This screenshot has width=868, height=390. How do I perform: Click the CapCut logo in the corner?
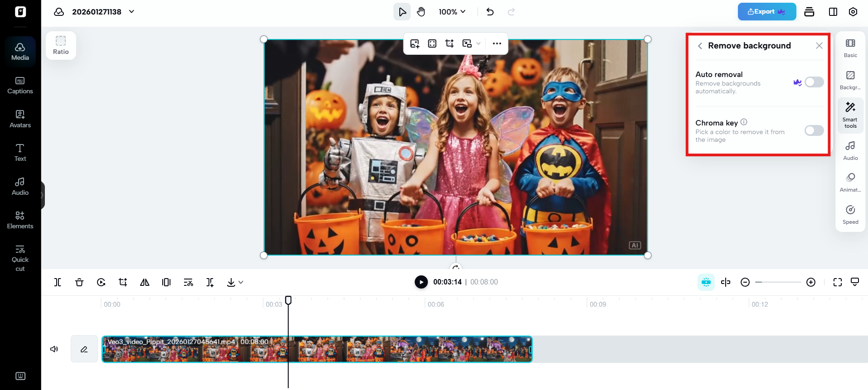pyautogui.click(x=20, y=12)
